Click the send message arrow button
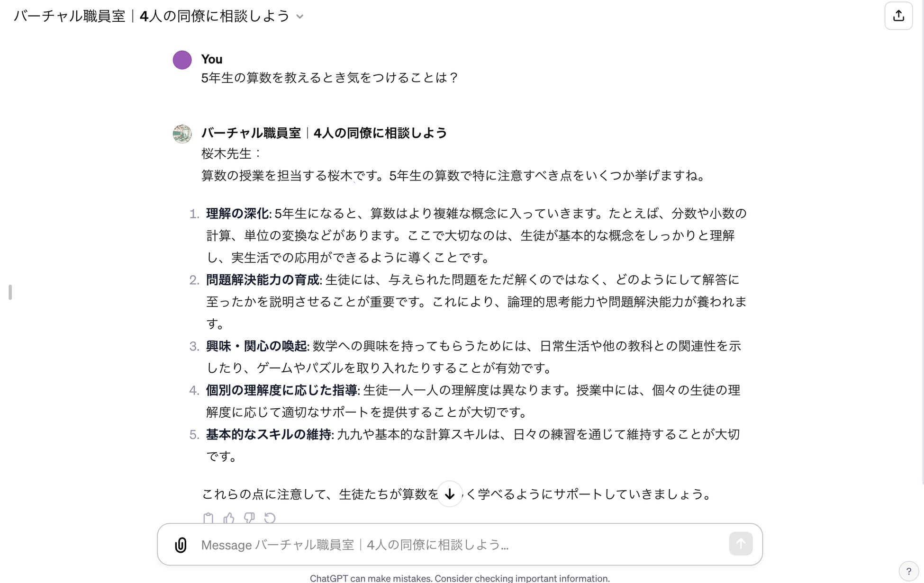 741,544
